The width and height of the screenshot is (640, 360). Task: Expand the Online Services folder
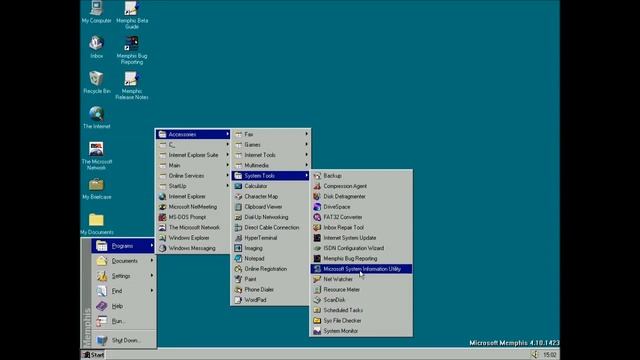click(x=193, y=176)
